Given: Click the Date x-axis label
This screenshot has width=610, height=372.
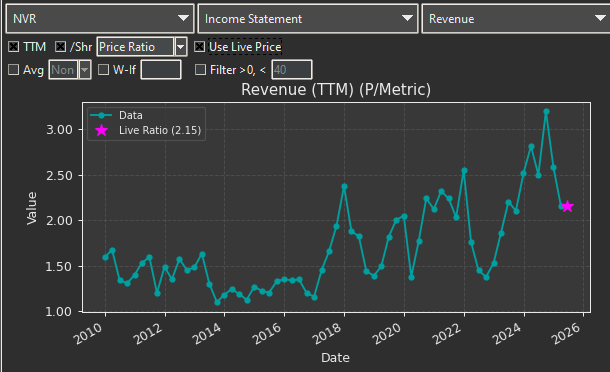Looking at the screenshot, I should tap(335, 358).
